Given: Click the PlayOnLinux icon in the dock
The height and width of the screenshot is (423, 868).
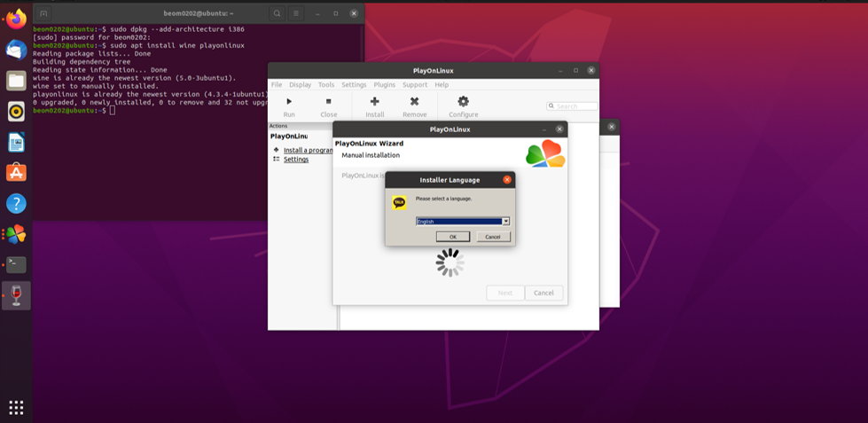Looking at the screenshot, I should [x=16, y=234].
